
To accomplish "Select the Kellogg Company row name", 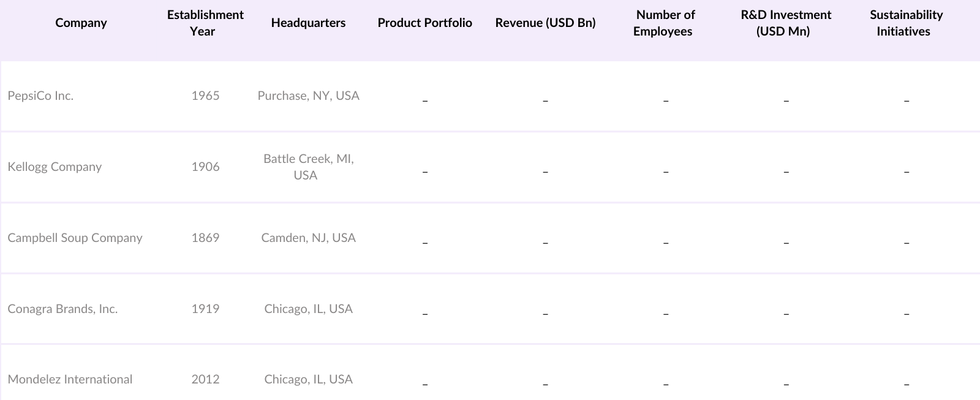I will (x=55, y=167).
